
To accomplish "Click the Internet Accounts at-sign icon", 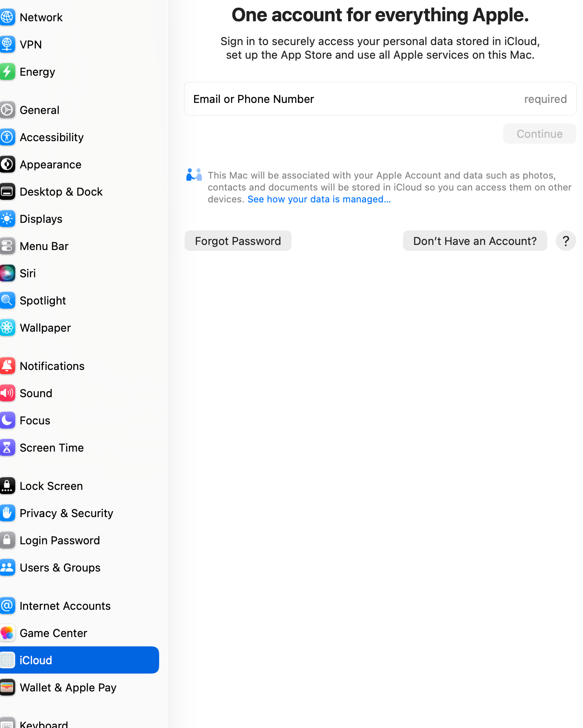I will (x=7, y=606).
